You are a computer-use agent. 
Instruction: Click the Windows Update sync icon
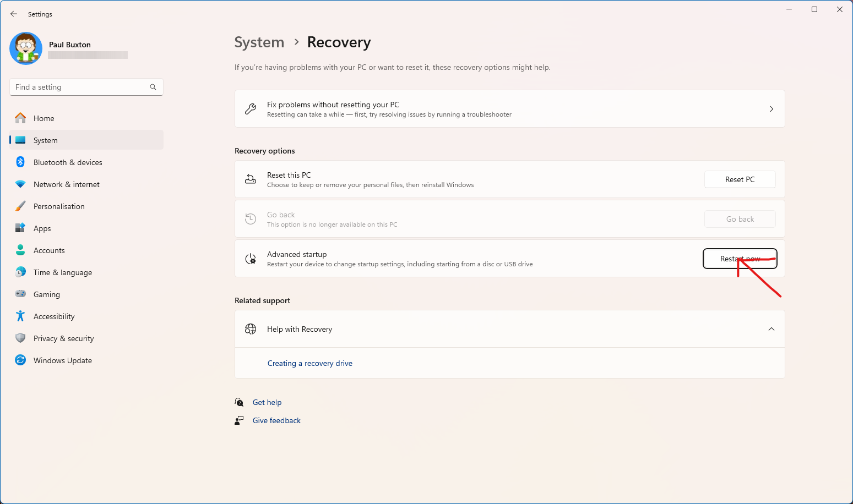[20, 360]
